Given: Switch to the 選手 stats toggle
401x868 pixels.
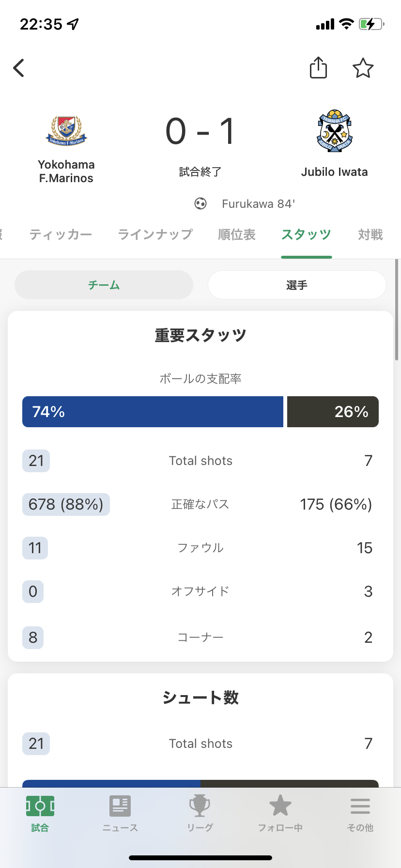Looking at the screenshot, I should (x=296, y=285).
